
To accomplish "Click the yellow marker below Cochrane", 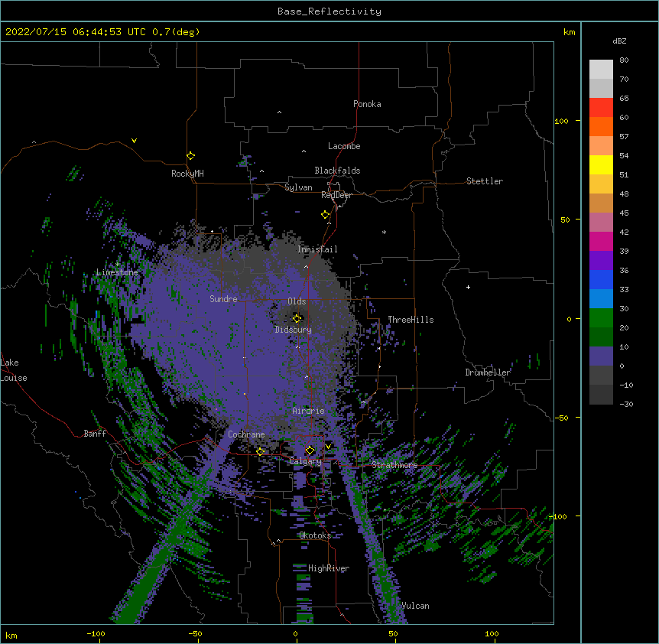I will coord(260,451).
